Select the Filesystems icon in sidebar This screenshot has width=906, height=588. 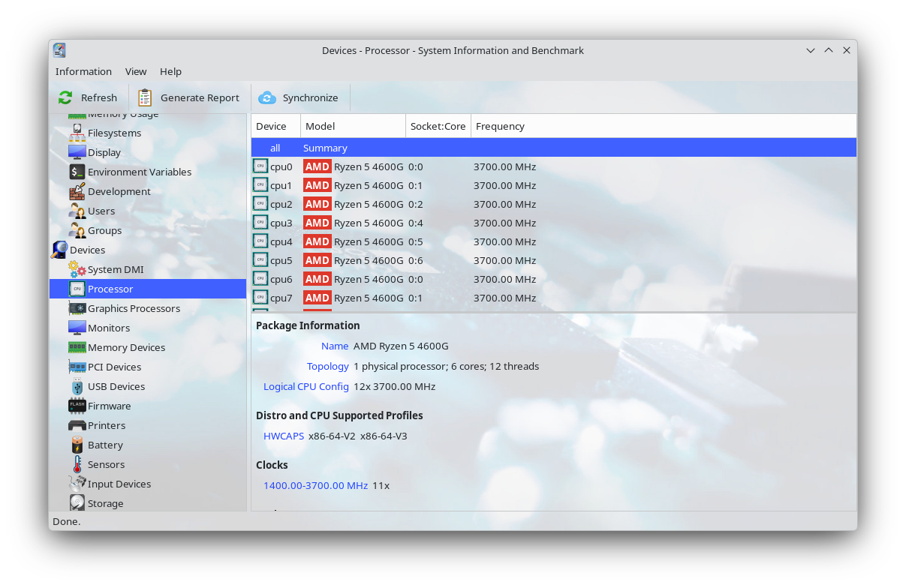[x=77, y=133]
